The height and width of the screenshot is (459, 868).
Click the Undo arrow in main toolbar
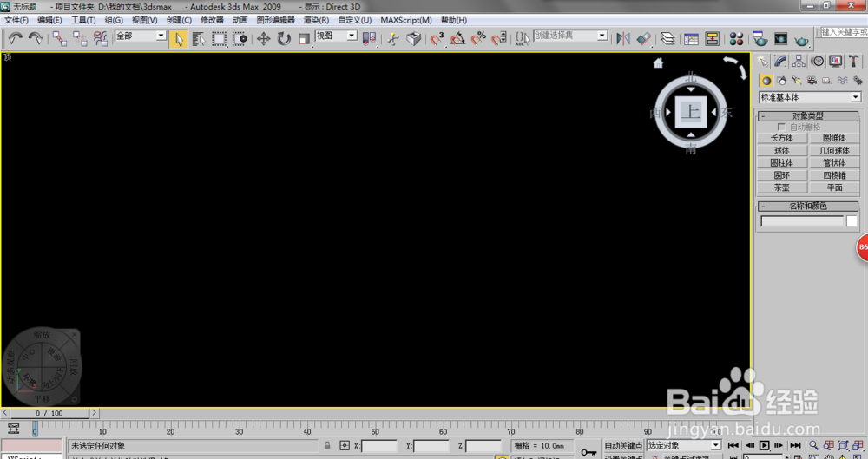15,38
